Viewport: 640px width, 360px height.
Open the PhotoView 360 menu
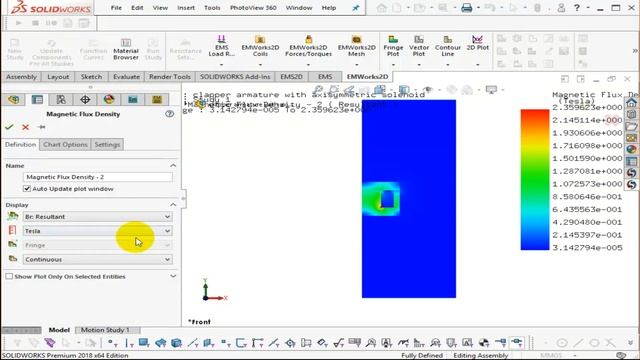(253, 8)
